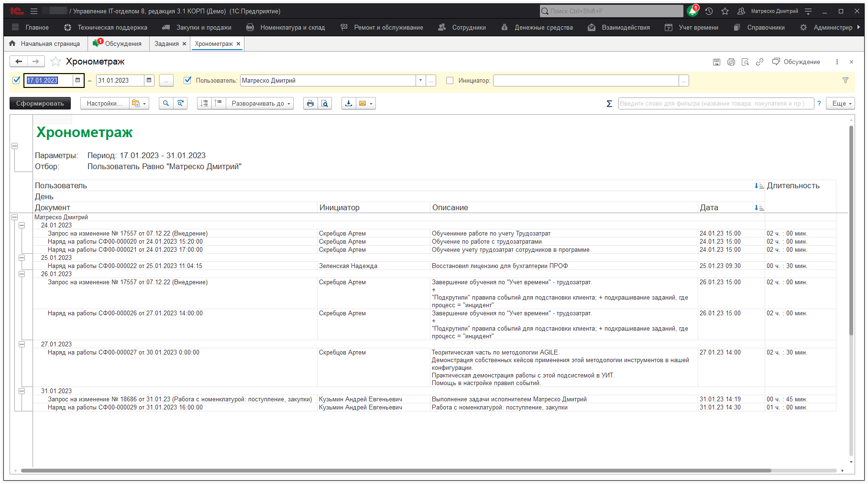Collapse the 24.01.2023 day group
The width and height of the screenshot is (868, 484).
(22, 226)
